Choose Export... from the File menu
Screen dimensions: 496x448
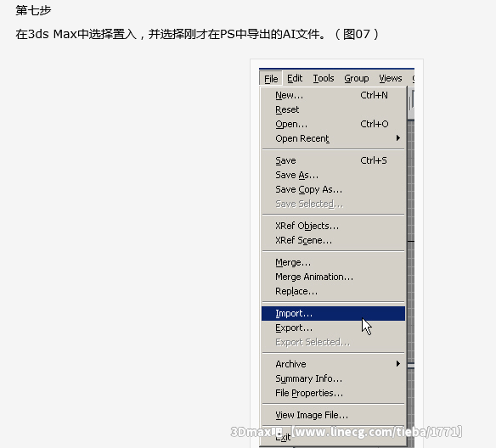[x=333, y=328]
